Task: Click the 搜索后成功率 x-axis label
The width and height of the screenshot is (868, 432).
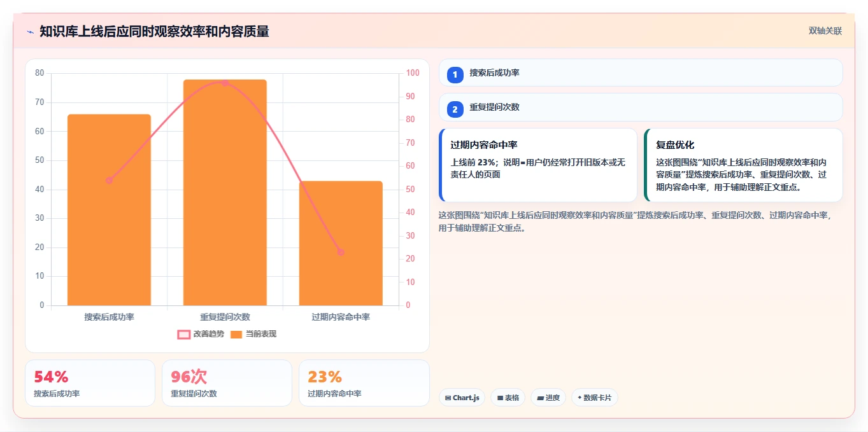Action: (x=109, y=317)
